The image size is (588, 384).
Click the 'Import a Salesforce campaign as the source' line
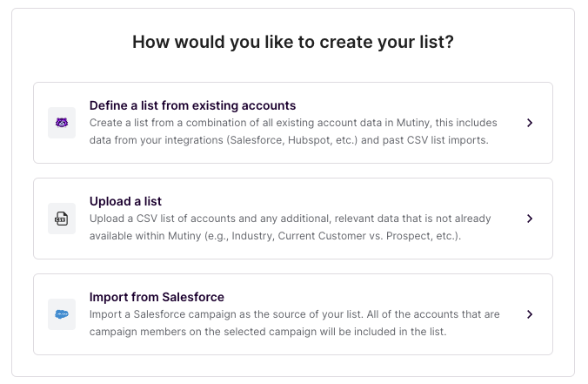pyautogui.click(x=294, y=314)
